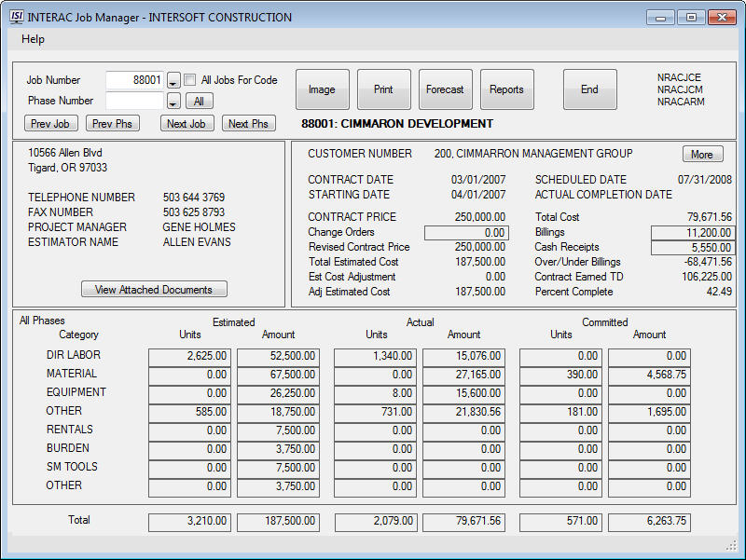
Task: Click Percent Complete value 42.49
Action: [719, 292]
